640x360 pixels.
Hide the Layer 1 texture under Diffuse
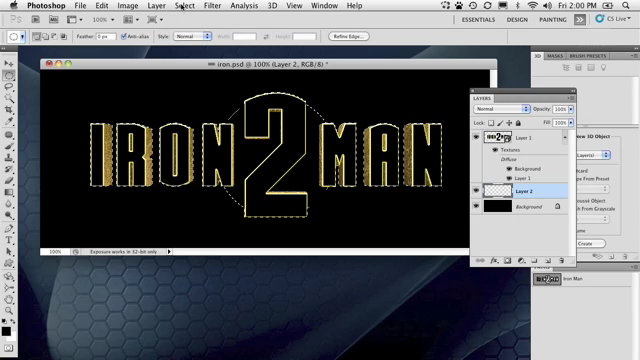(x=509, y=178)
